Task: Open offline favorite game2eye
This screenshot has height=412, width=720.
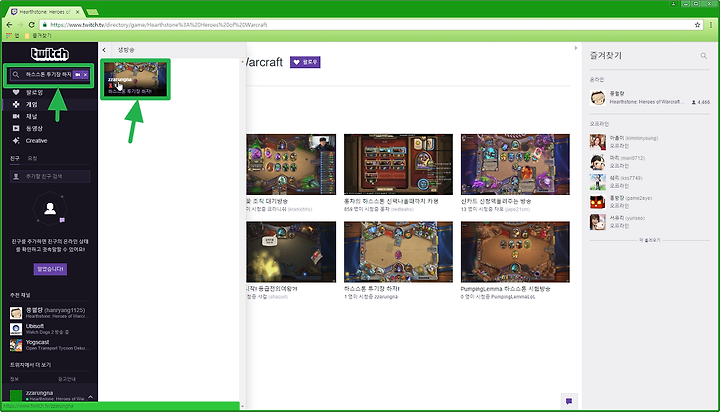Action: click(x=650, y=202)
